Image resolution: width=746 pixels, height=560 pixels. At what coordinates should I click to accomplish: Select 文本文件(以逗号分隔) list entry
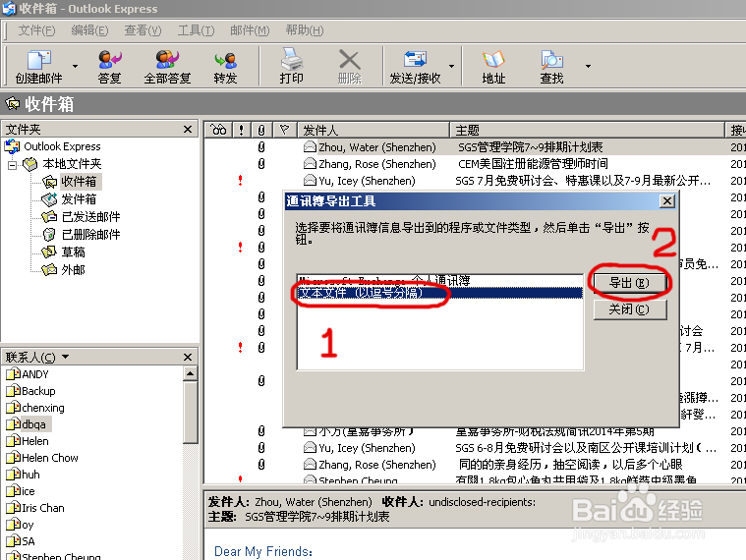[440, 293]
